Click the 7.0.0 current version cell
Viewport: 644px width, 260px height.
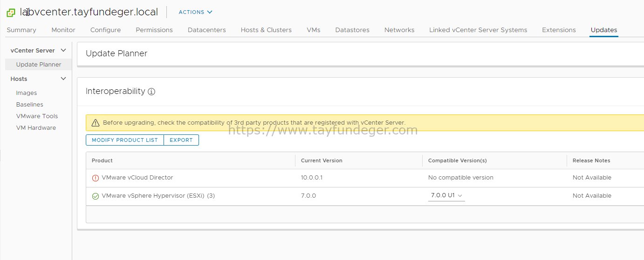pos(308,196)
